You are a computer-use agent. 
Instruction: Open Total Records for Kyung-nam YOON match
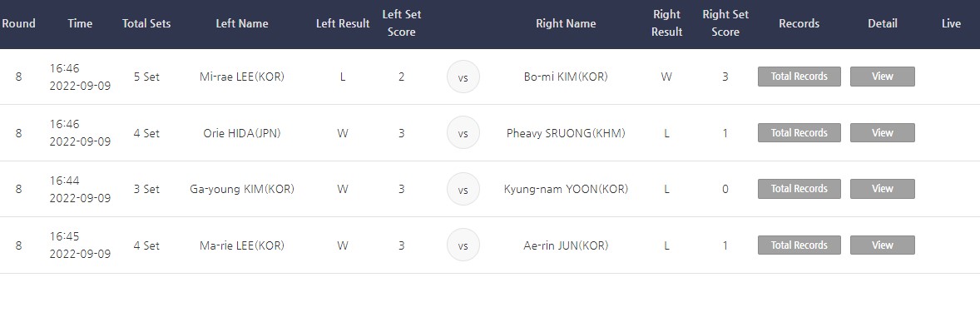[799, 189]
